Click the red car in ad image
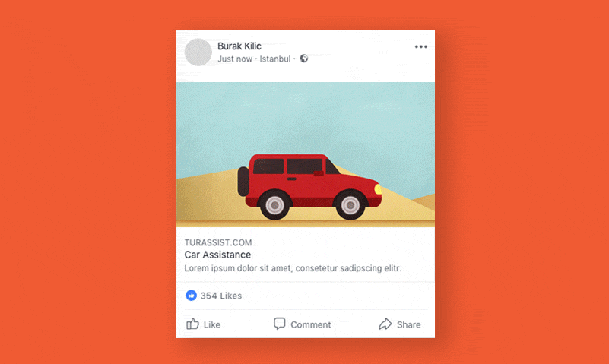The image size is (609, 364). 309,186
